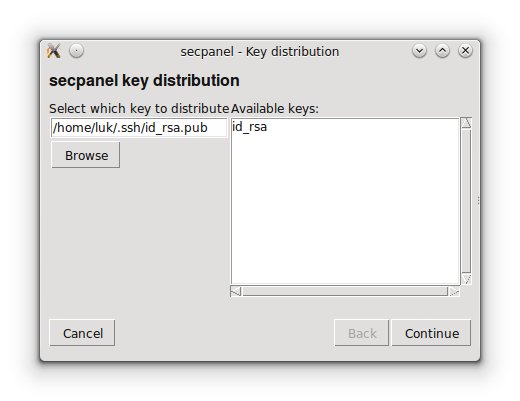Screen dimensions: 520x401
Task: Click the X11 window menu icon
Action: tap(54, 51)
